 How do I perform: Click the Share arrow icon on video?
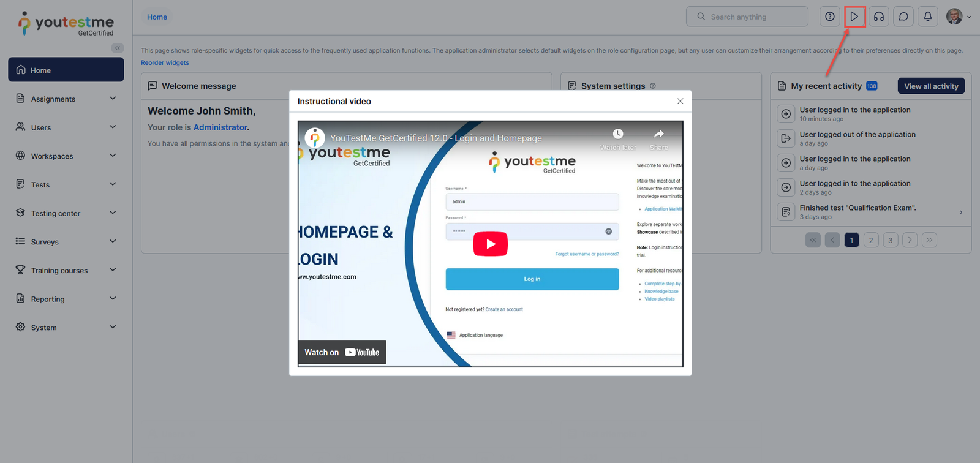pos(658,134)
